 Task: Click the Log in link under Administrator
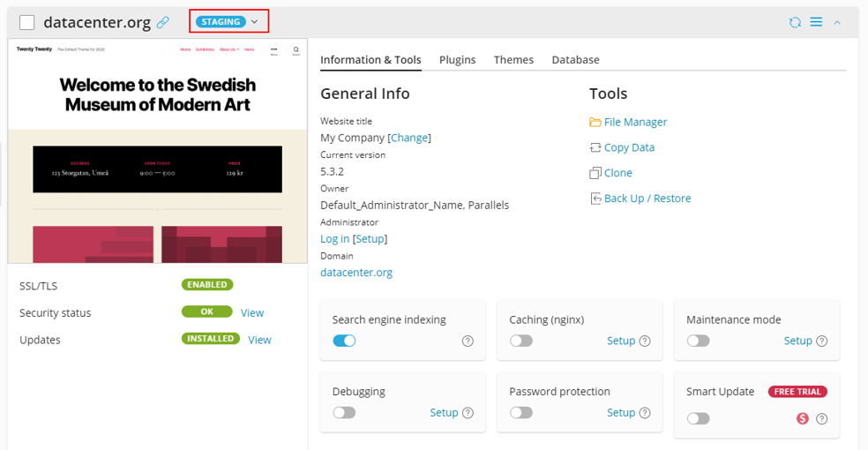point(335,239)
